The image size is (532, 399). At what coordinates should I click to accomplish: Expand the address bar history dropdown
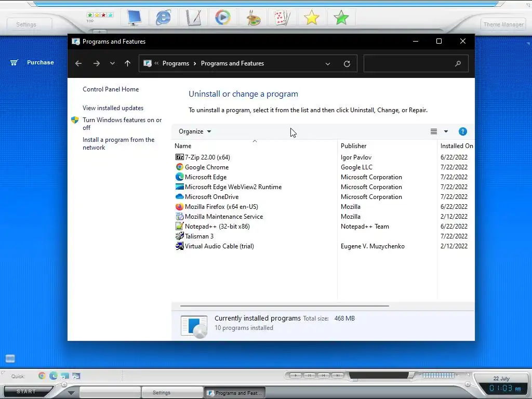(328, 64)
